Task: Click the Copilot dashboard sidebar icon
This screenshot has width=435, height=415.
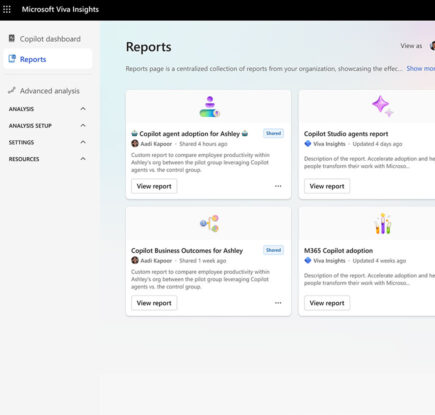Action: click(12, 38)
